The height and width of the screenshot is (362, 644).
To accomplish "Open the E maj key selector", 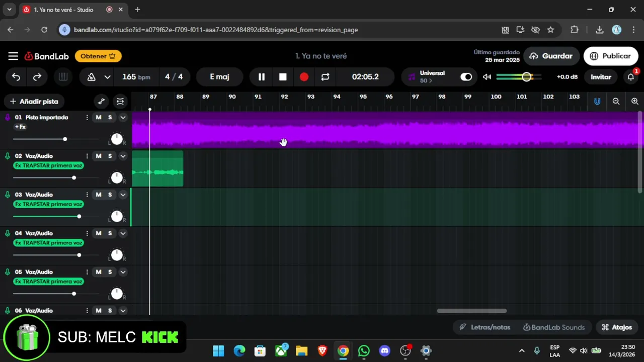I will pyautogui.click(x=219, y=77).
